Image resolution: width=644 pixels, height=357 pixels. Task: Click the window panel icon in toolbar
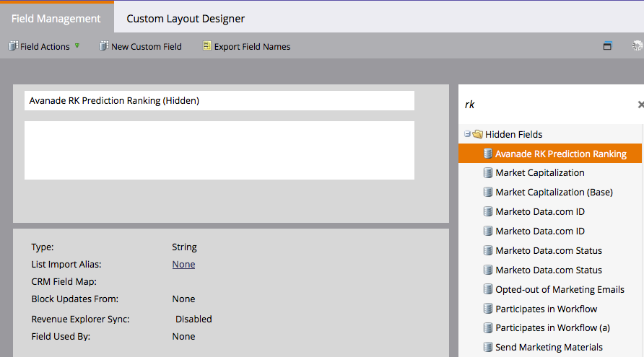point(607,46)
